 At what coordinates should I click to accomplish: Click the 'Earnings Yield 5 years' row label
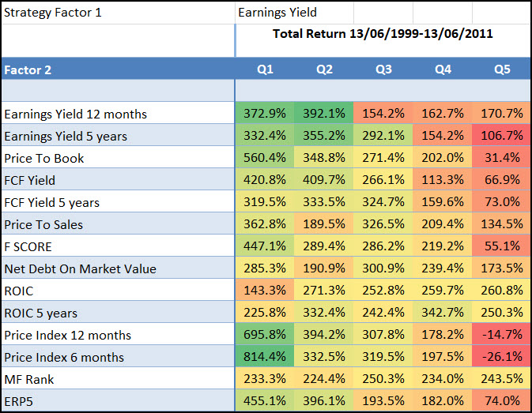pyautogui.click(x=118, y=135)
